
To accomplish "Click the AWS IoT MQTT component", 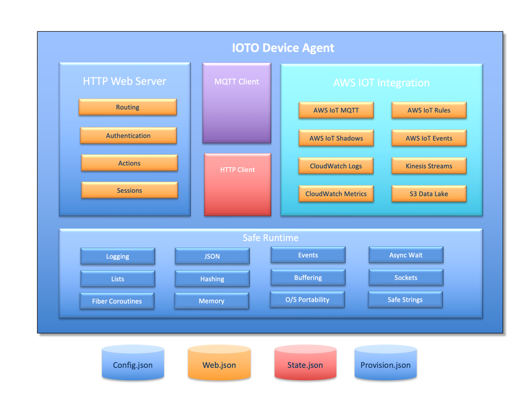I will pyautogui.click(x=336, y=110).
